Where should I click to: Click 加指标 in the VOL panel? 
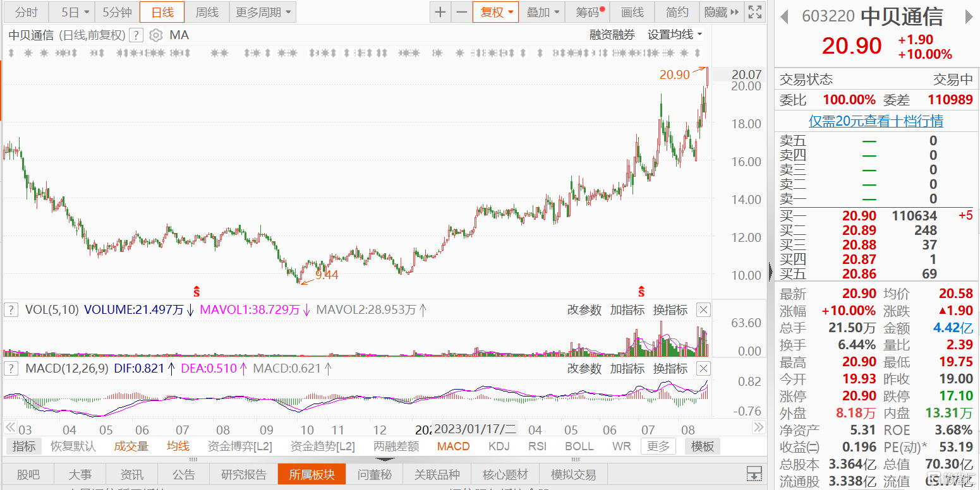627,309
